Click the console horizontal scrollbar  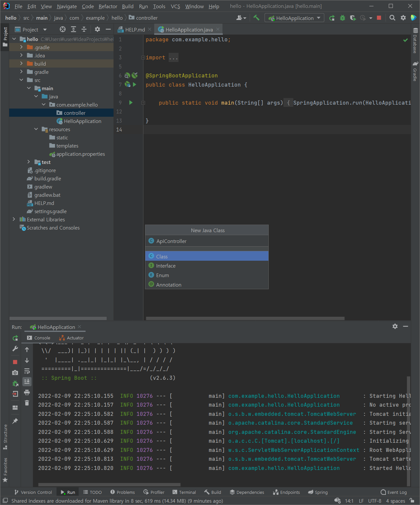tap(109, 484)
